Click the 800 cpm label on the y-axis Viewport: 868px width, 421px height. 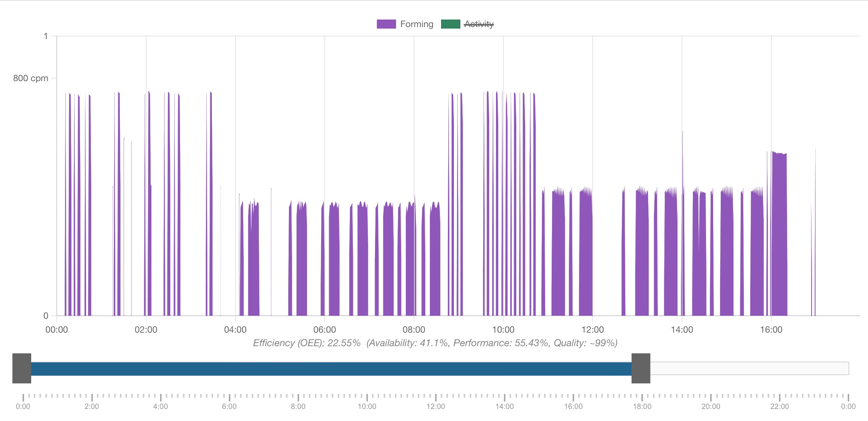pos(31,78)
